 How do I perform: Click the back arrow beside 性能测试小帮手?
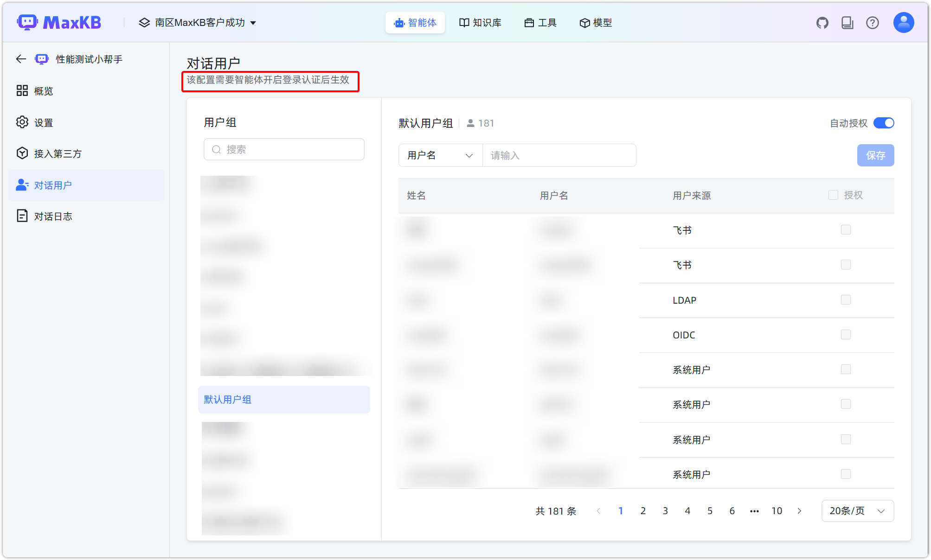(x=20, y=59)
